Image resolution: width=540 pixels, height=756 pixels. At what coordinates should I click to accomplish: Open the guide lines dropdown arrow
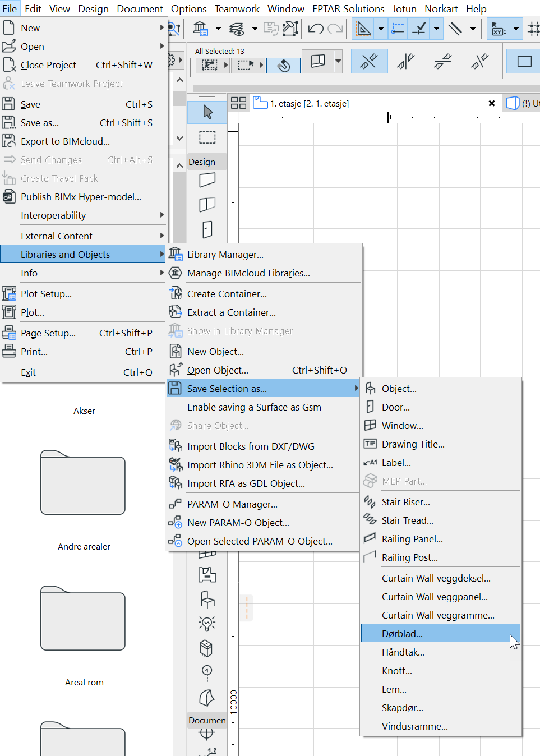(381, 29)
